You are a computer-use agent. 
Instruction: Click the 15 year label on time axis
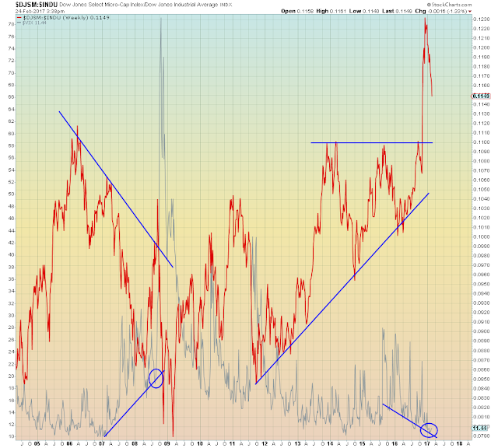point(363,444)
